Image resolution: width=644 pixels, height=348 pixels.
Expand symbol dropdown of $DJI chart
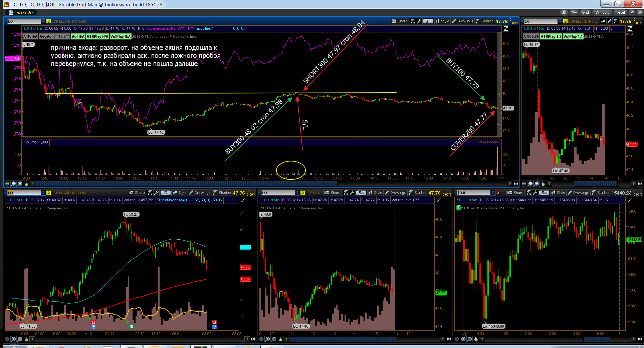pyautogui.click(x=493, y=193)
